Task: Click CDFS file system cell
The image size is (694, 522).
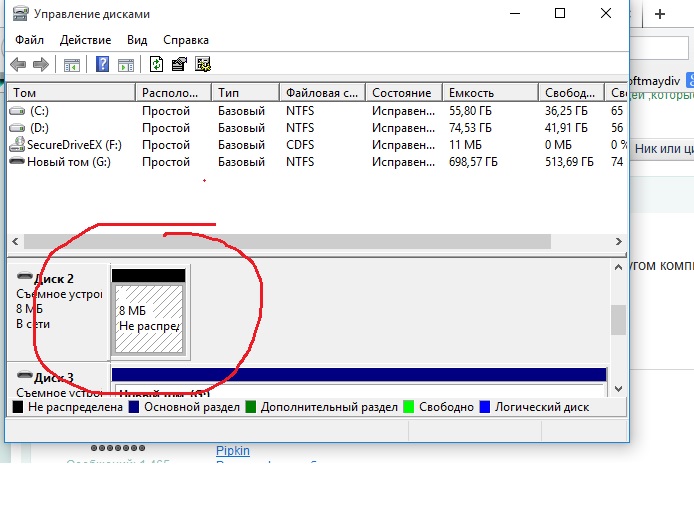Action: click(x=300, y=145)
